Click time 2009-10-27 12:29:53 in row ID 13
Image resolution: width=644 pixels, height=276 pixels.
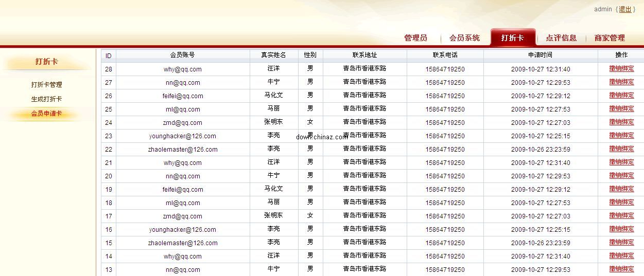coord(541,270)
